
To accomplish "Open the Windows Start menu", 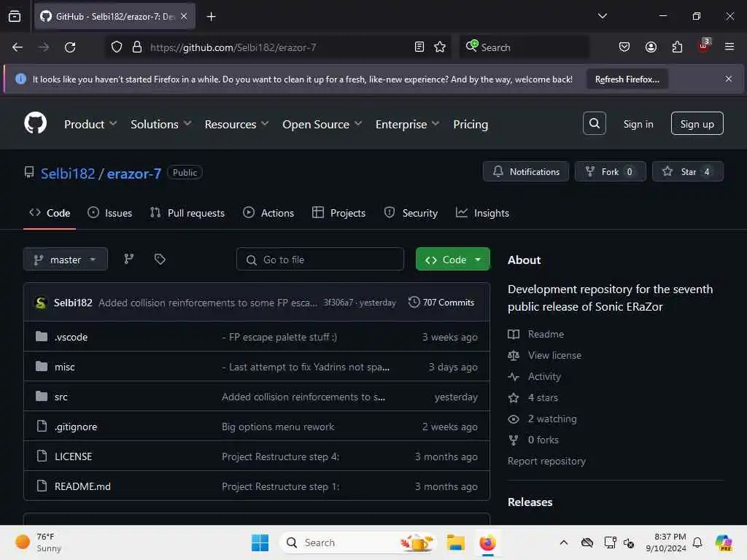I will coord(260,542).
